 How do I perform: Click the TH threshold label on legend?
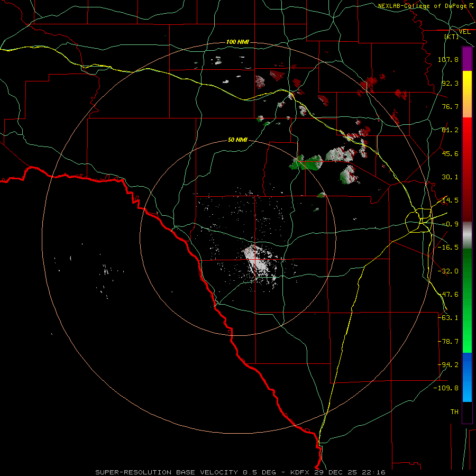click(x=454, y=412)
